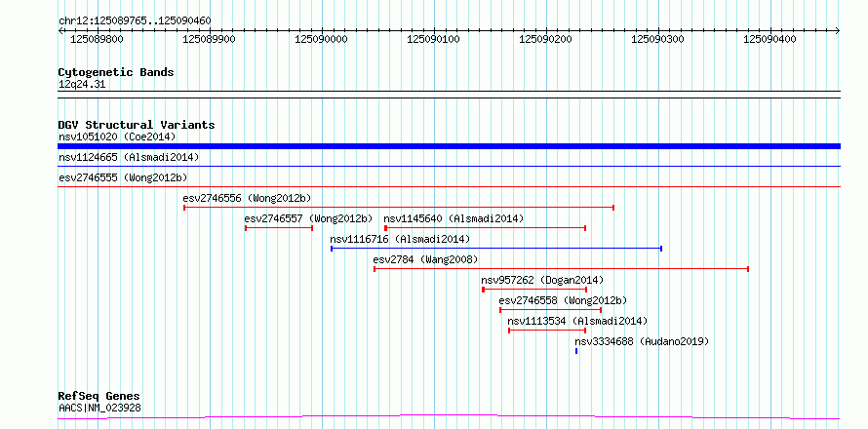Select the esv2746555 (Wong2012b) red variant line
The height and width of the screenshot is (429, 868).
tap(449, 186)
